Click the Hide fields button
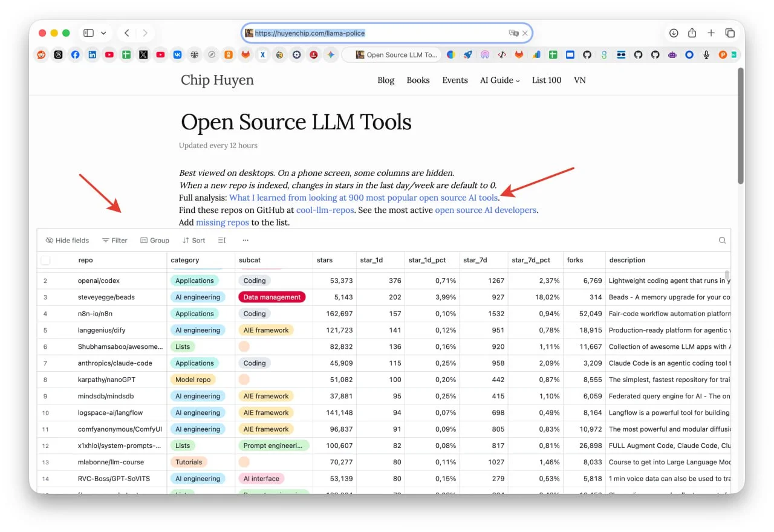774x532 pixels. [x=67, y=241]
